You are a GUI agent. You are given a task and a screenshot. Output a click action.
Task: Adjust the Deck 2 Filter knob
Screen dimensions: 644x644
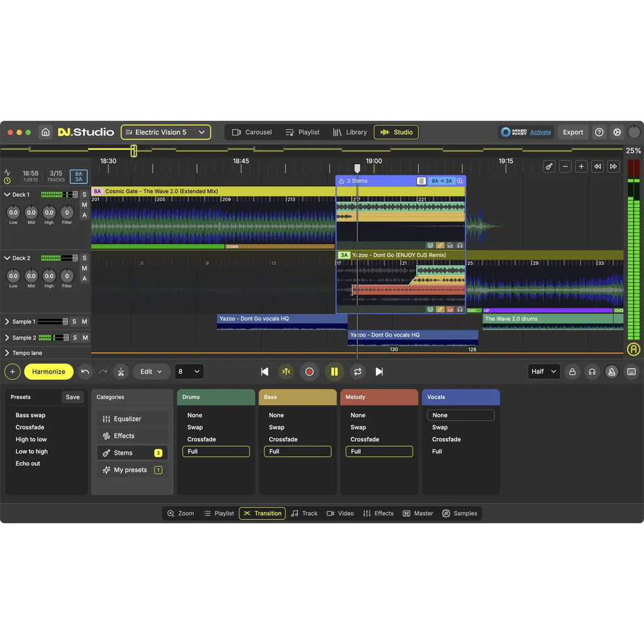coord(67,275)
